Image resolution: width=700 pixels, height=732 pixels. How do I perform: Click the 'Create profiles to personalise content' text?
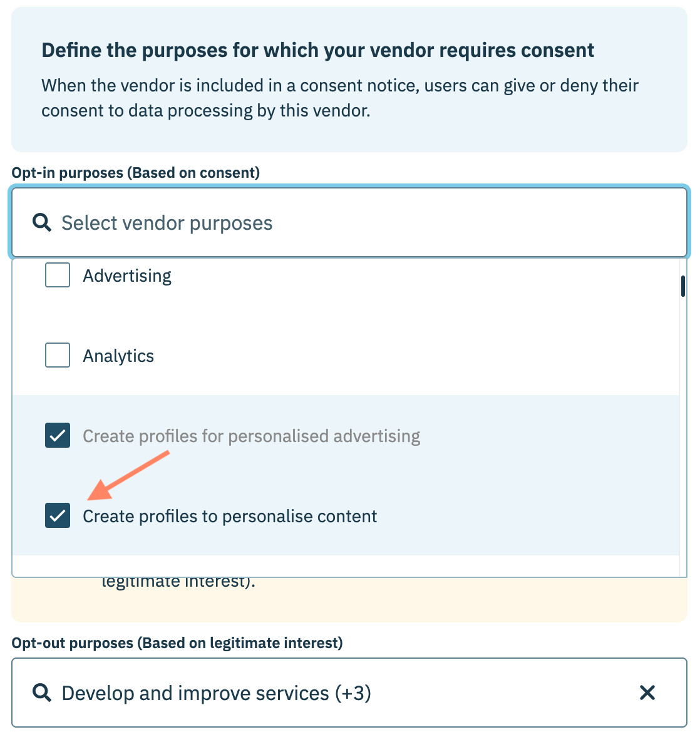pyautogui.click(x=230, y=517)
